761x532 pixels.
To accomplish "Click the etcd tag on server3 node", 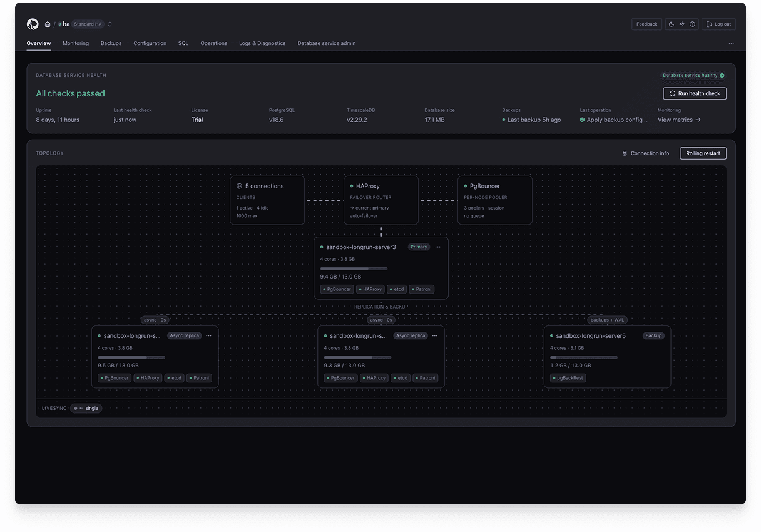I will click(397, 289).
